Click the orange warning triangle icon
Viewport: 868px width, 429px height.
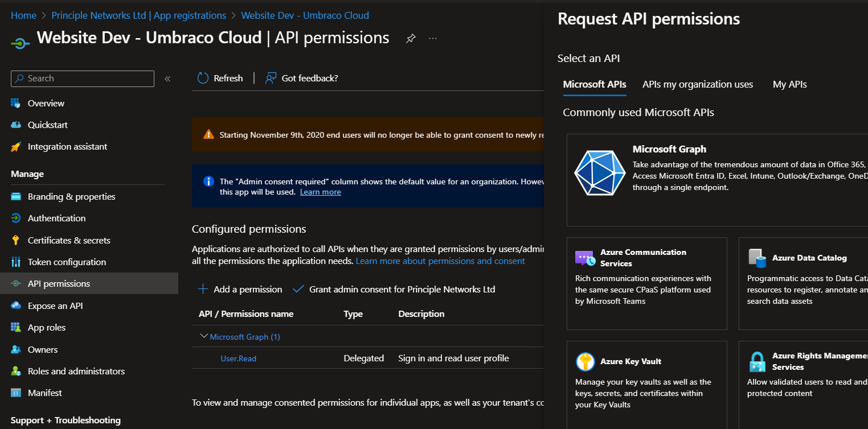(208, 134)
